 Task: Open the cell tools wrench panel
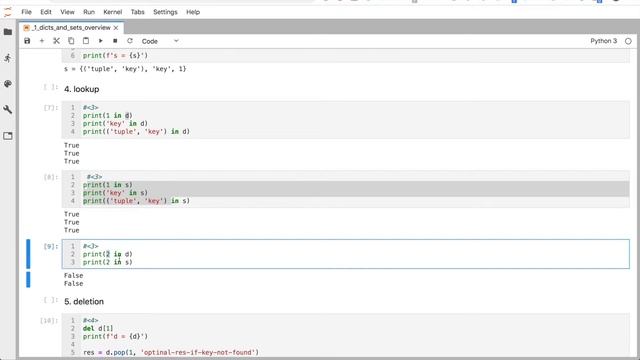click(x=8, y=109)
